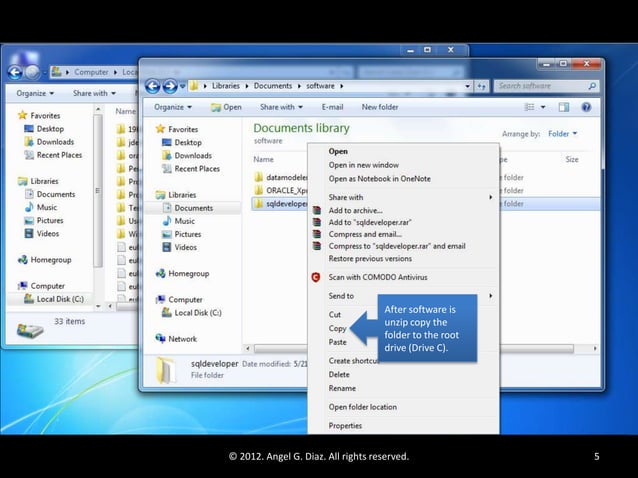Select Pictures library in the software window sidebar
Image resolution: width=638 pixels, height=478 pixels.
tap(181, 234)
